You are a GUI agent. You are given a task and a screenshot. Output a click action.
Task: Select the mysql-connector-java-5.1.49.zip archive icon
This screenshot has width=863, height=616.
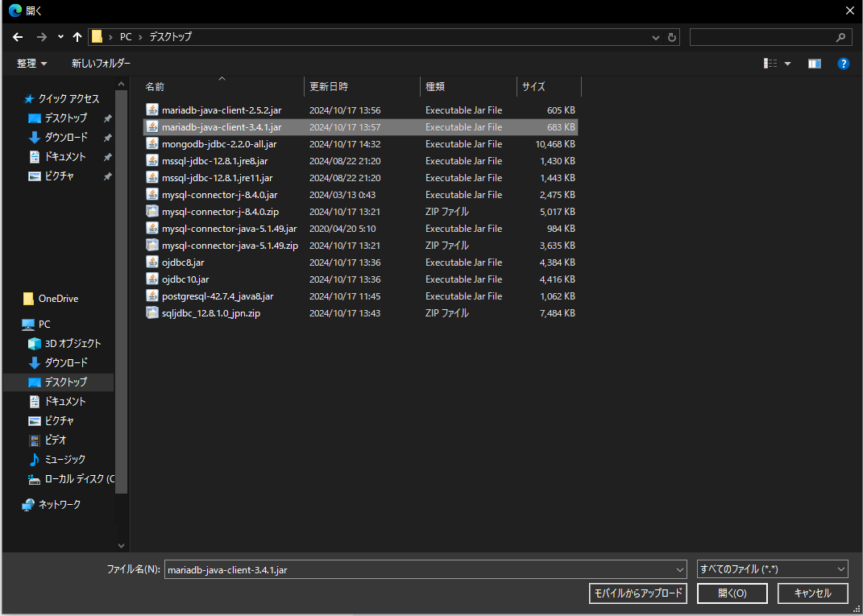tap(152, 246)
